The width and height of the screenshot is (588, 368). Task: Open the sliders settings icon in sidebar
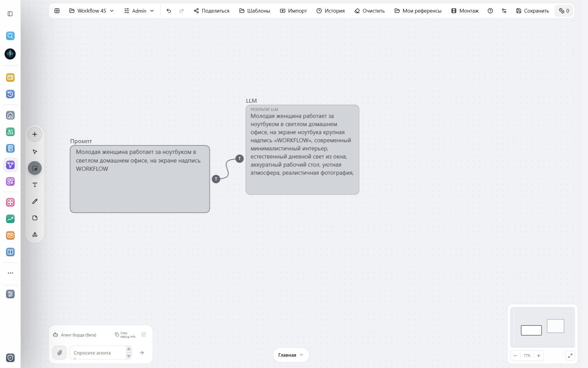tap(10, 294)
